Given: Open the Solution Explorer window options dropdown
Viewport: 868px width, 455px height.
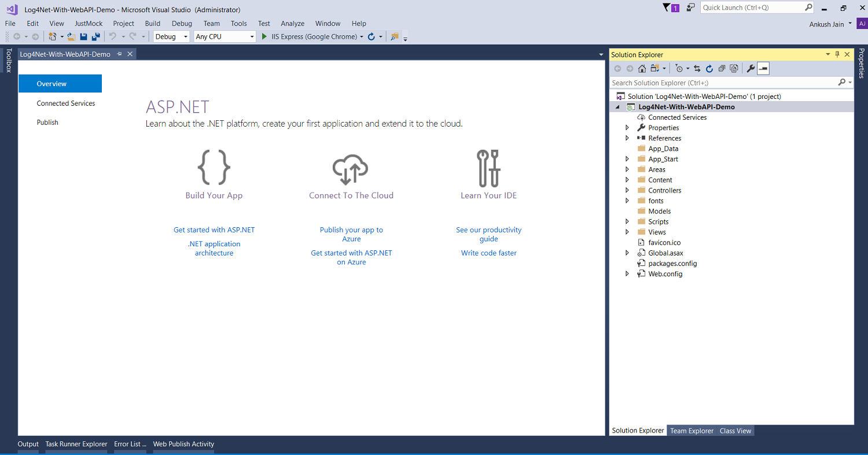Looking at the screenshot, I should tap(827, 54).
